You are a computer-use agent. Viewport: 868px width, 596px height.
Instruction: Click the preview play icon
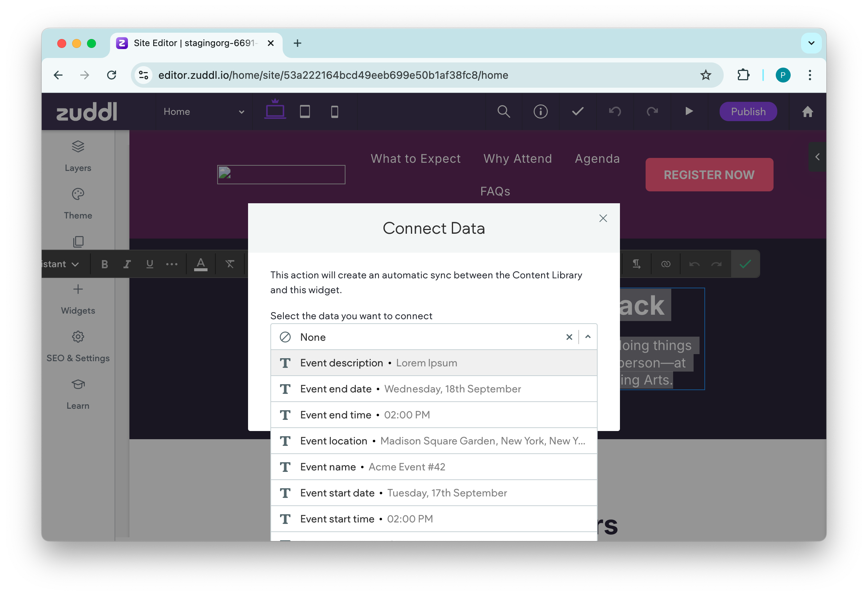(689, 111)
